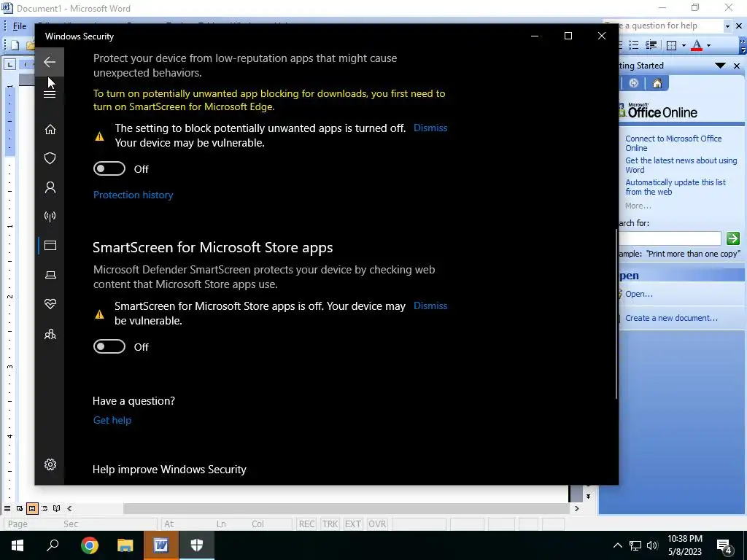Go to Home in the Windows Security sidebar
Viewport: 747px width, 560px height.
(x=50, y=130)
